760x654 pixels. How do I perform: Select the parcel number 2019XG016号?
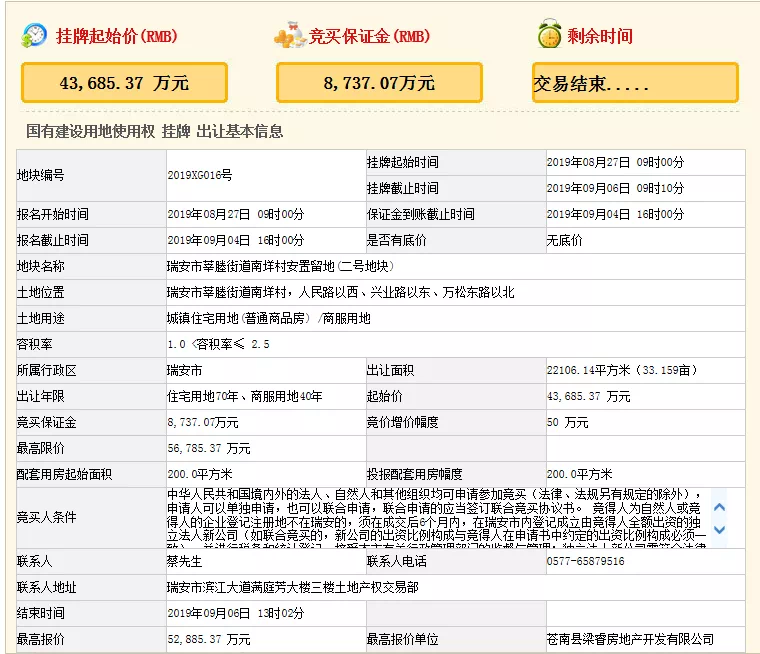coord(199,175)
